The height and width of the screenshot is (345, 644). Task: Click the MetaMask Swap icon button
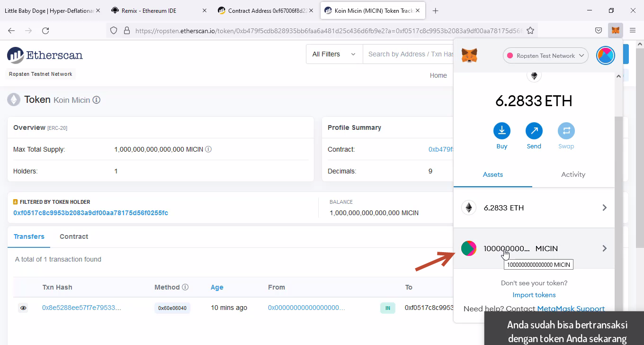[566, 130]
